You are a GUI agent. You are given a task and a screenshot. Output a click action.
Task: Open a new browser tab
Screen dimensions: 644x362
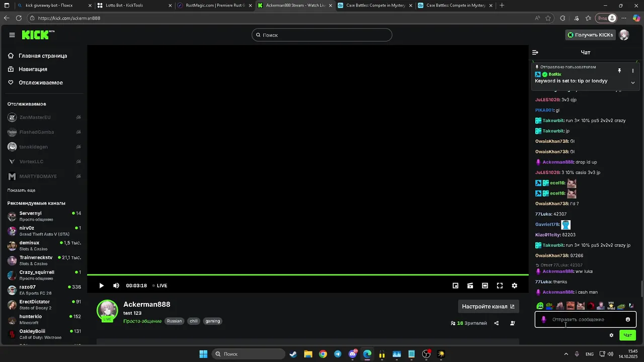coord(502,6)
